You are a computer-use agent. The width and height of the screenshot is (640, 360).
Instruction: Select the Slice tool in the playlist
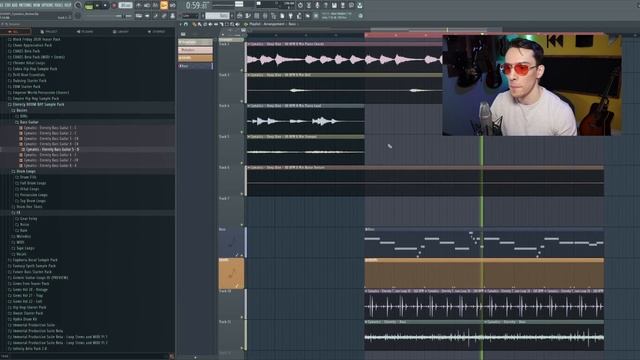pos(221,24)
